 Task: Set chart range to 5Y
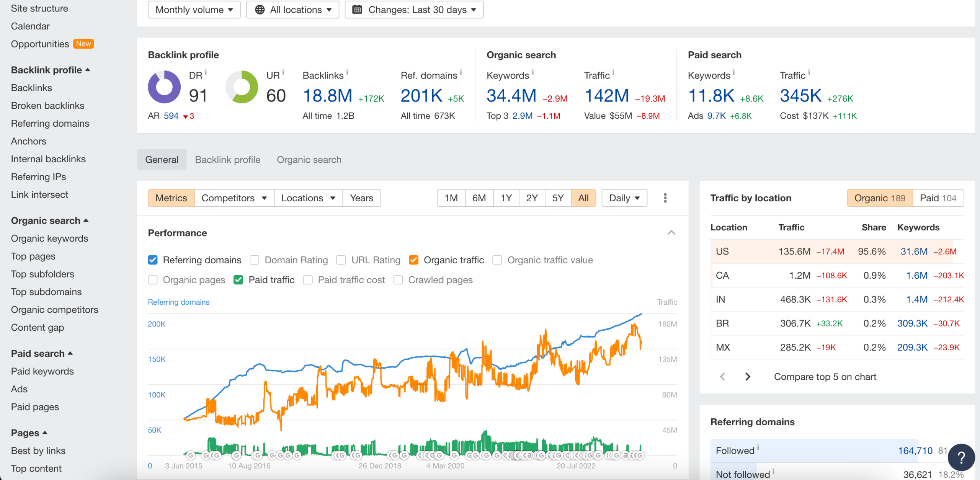point(558,198)
